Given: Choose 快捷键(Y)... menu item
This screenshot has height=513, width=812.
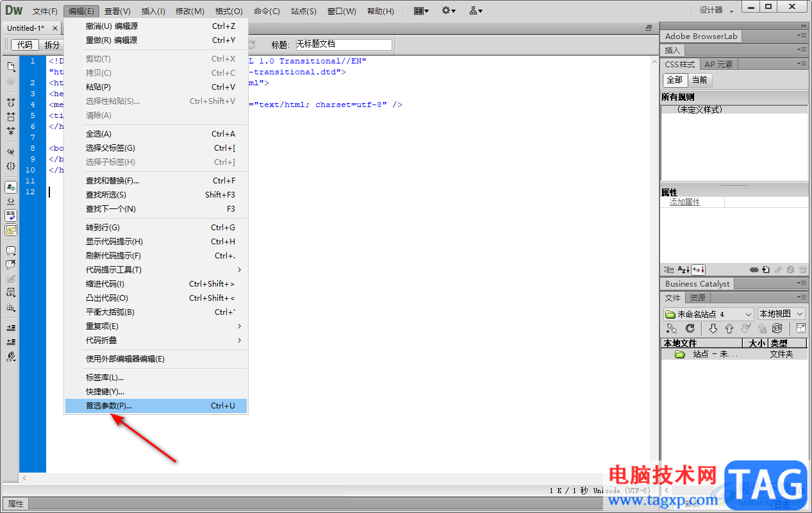Looking at the screenshot, I should [156, 392].
